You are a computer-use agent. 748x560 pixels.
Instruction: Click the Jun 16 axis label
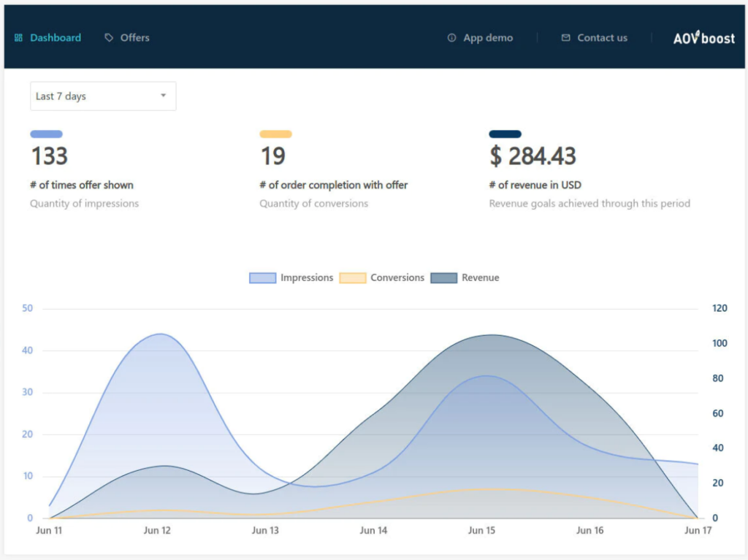point(590,530)
